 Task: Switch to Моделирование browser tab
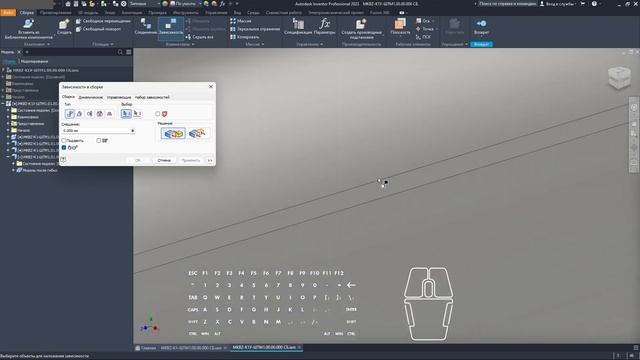coord(34,62)
